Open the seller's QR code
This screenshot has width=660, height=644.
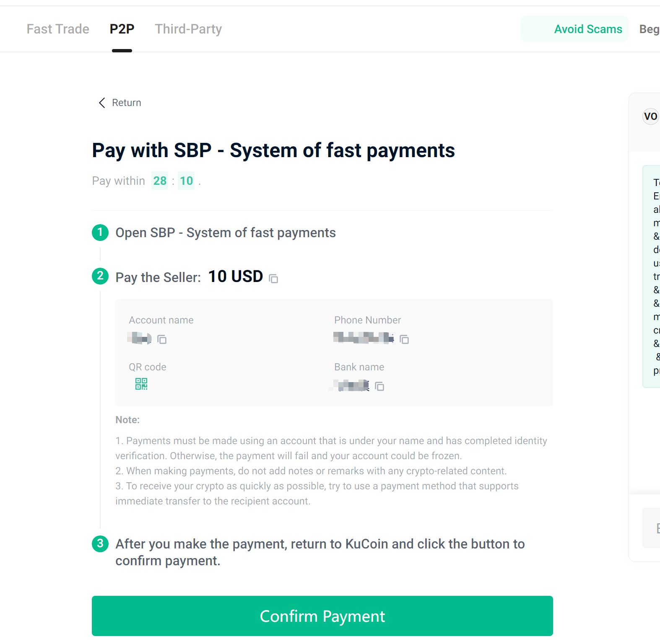pos(141,384)
